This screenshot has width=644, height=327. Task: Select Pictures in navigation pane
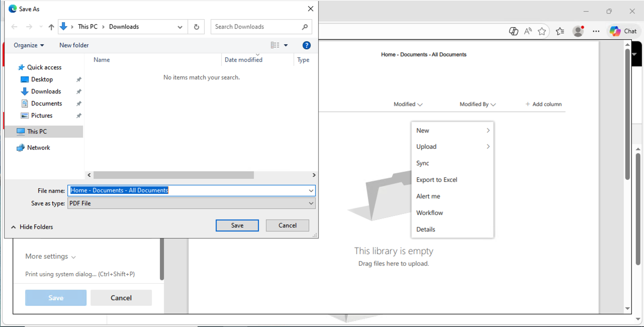pyautogui.click(x=42, y=116)
